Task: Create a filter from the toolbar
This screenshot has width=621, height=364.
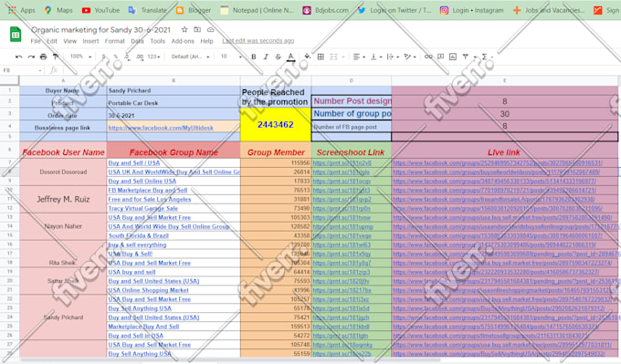Action: coord(466,57)
